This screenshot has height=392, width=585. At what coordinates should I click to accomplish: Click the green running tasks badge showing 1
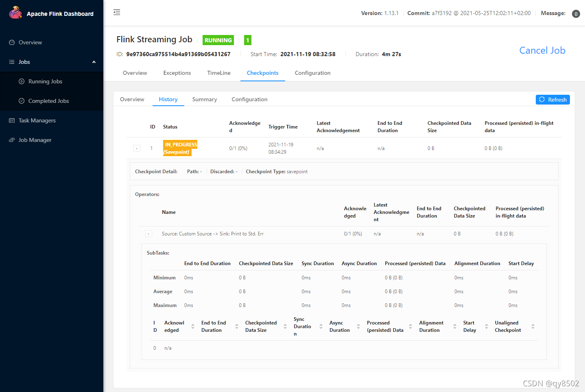(248, 40)
